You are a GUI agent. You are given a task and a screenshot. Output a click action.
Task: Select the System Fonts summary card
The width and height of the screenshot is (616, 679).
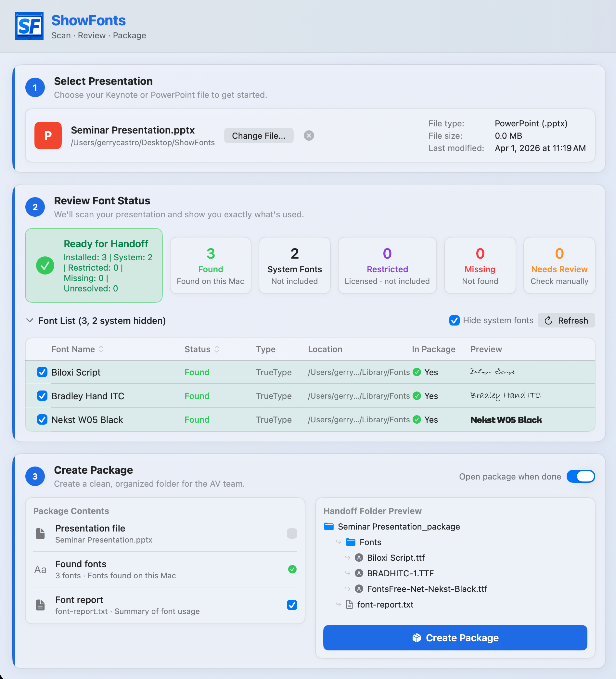tap(294, 265)
